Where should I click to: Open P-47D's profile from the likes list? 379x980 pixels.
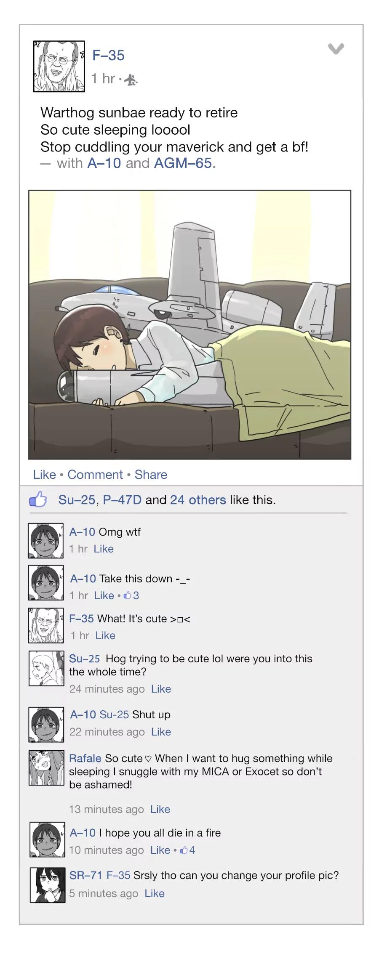tap(122, 500)
